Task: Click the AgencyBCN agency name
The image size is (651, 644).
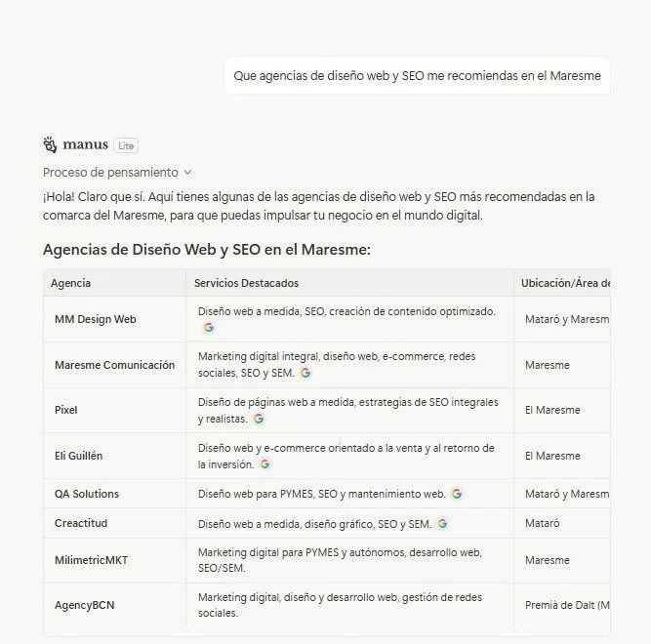Action: (85, 605)
